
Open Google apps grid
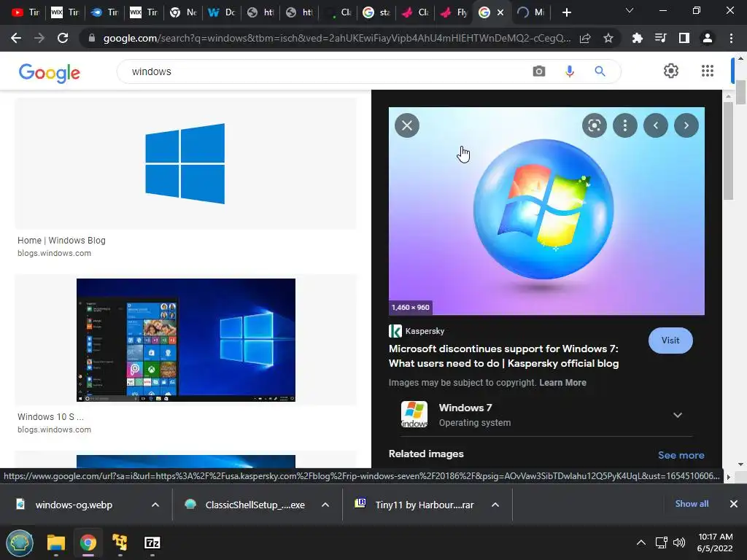708,71
